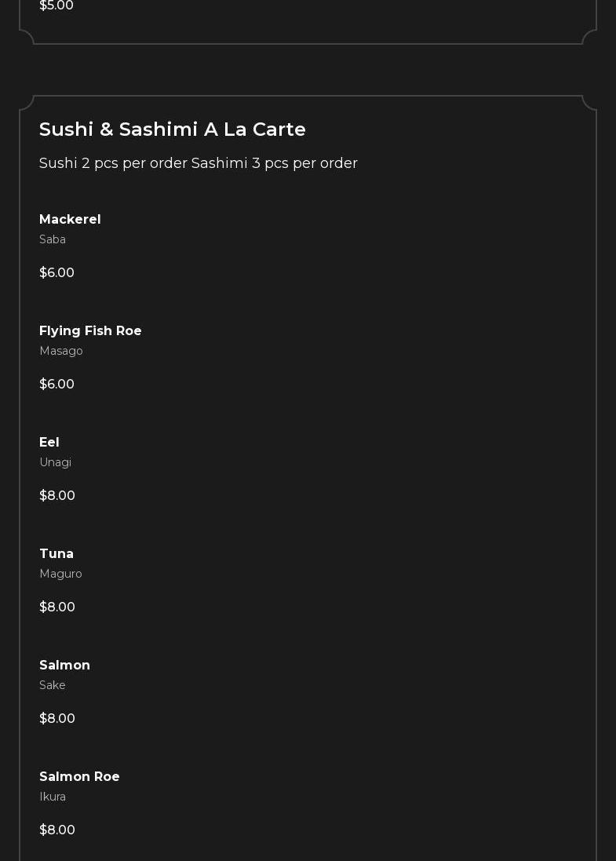Click the Ikura subtitle text
This screenshot has height=861, width=616.
pos(53,797)
